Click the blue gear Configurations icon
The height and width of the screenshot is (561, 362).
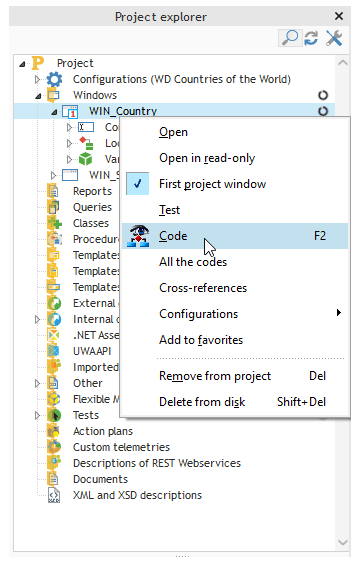tap(54, 79)
